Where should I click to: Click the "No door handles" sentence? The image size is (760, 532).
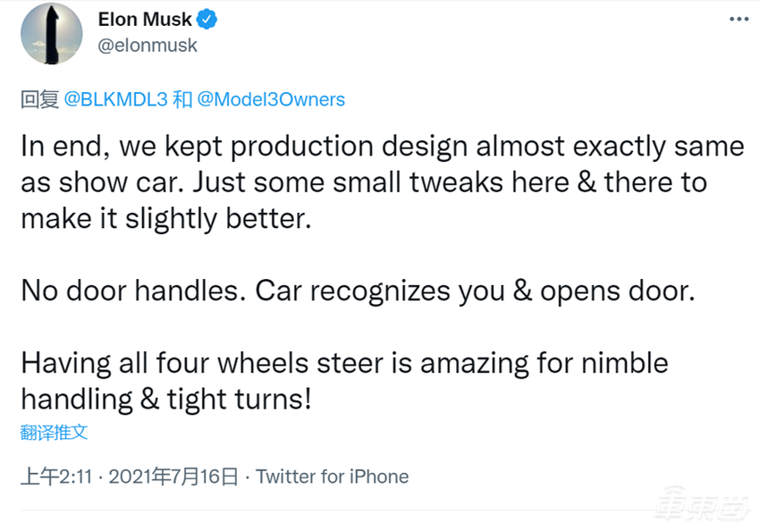[x=132, y=291]
